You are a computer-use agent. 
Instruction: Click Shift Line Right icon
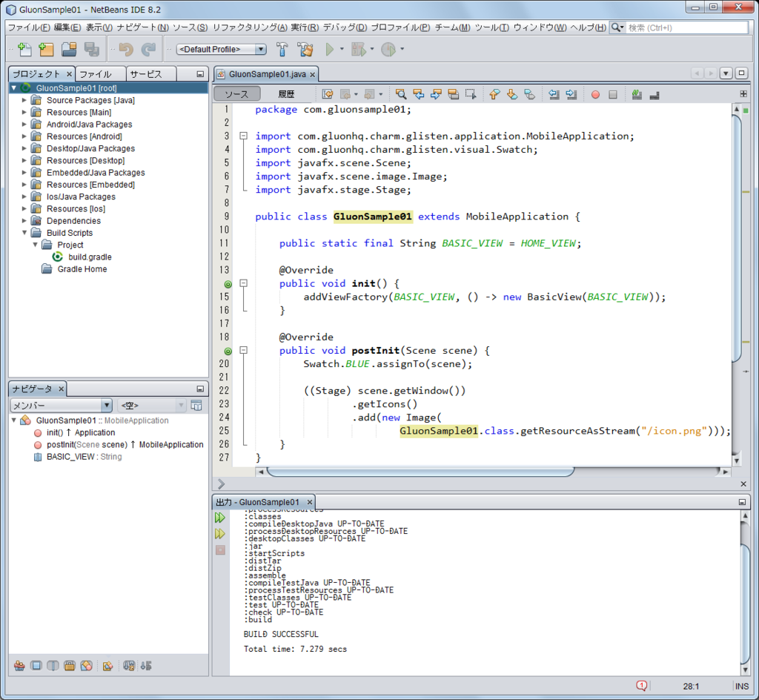coord(571,94)
